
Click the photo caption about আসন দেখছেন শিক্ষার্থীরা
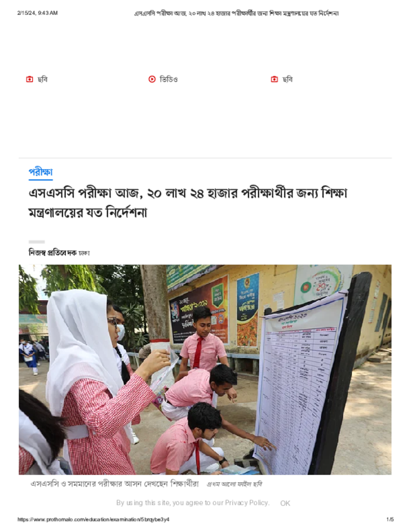tap(115, 484)
